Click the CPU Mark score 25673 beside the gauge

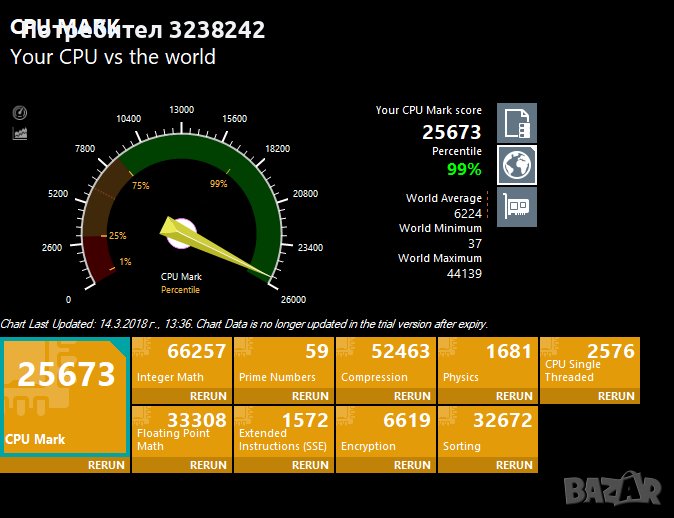click(451, 132)
